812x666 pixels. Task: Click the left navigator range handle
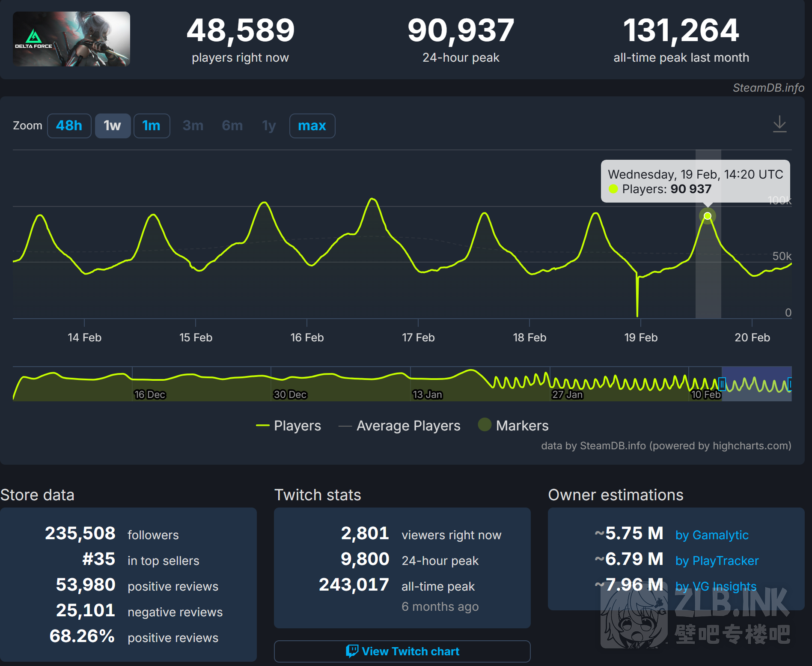[722, 384]
